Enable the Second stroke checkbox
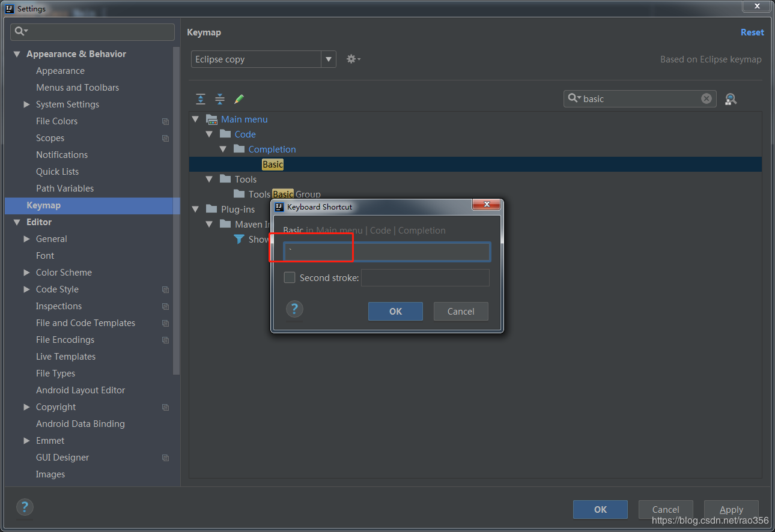775x532 pixels. (290, 277)
